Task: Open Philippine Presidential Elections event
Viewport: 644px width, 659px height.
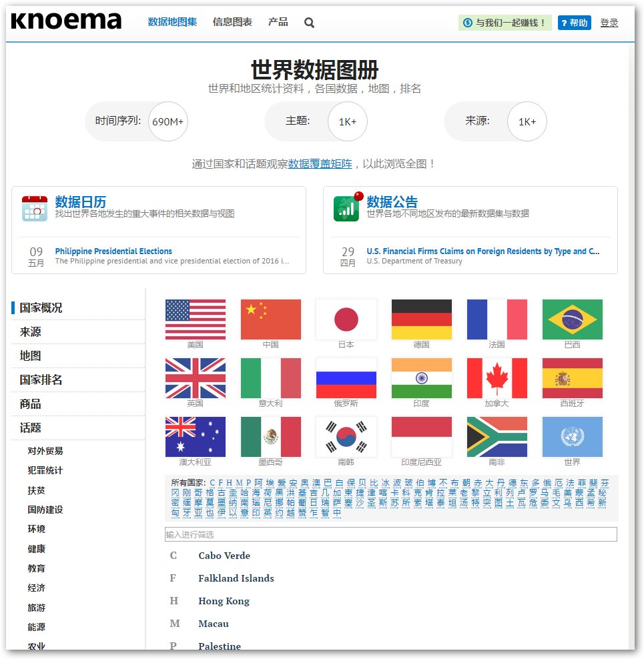Action: tap(113, 251)
